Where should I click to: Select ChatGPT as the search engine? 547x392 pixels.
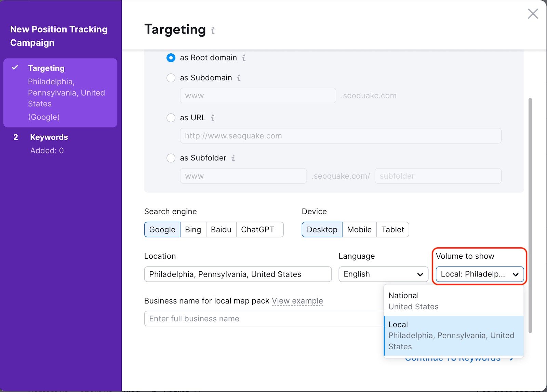257,230
